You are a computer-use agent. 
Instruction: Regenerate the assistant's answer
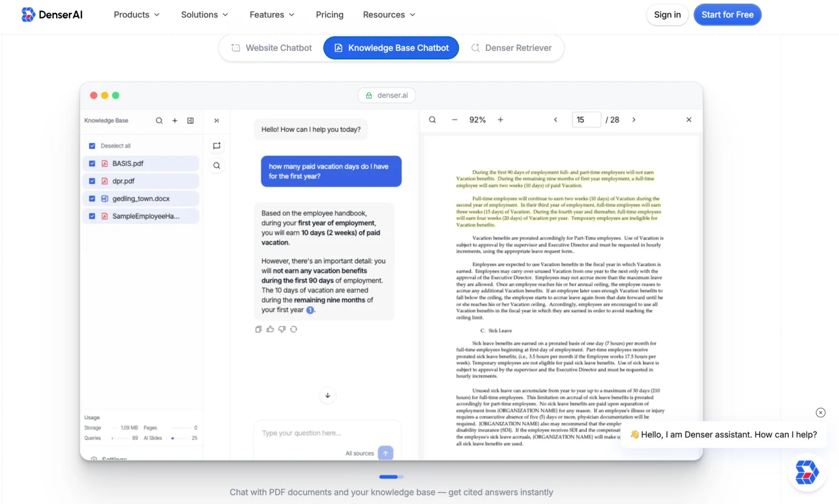[x=294, y=329]
